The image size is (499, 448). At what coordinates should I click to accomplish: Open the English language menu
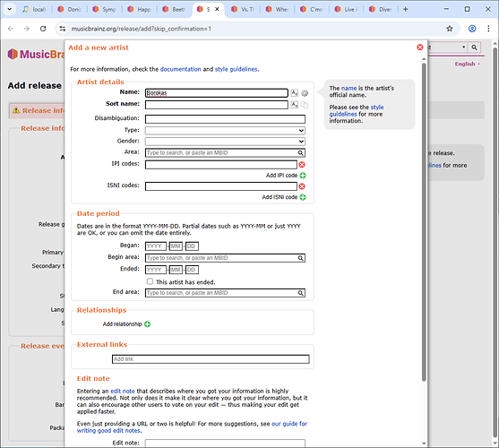[467, 64]
